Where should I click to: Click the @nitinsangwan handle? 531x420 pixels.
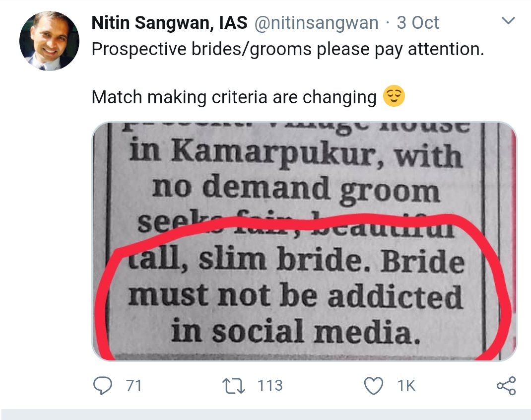[317, 23]
